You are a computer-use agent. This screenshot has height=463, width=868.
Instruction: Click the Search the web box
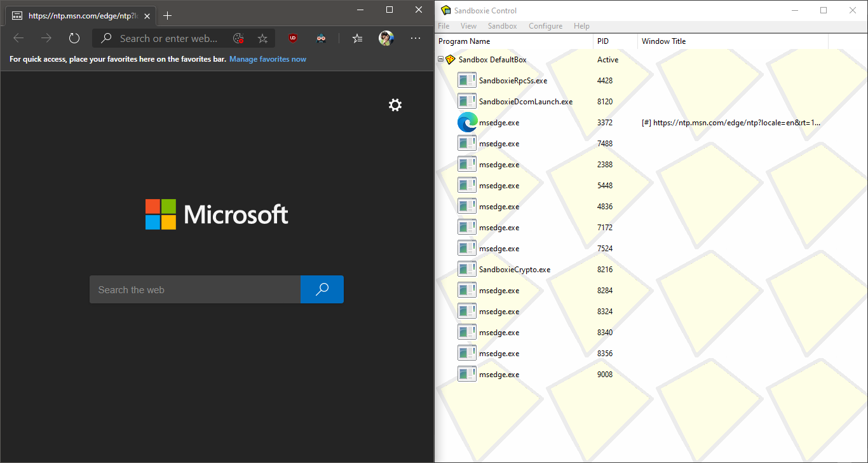(195, 289)
